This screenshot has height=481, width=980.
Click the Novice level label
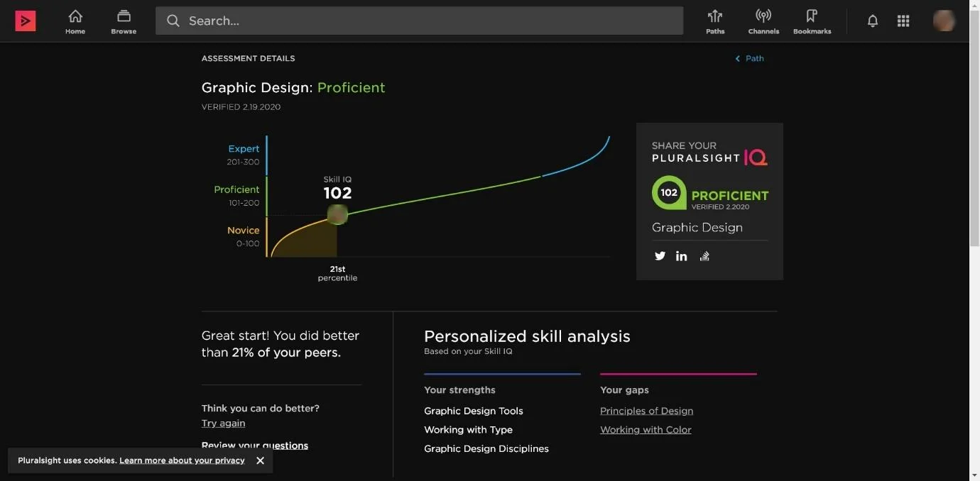coord(244,231)
